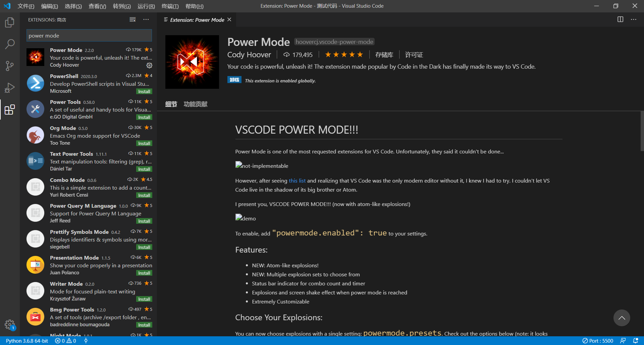Open the Source Control view
The image size is (644, 345).
pos(10,66)
